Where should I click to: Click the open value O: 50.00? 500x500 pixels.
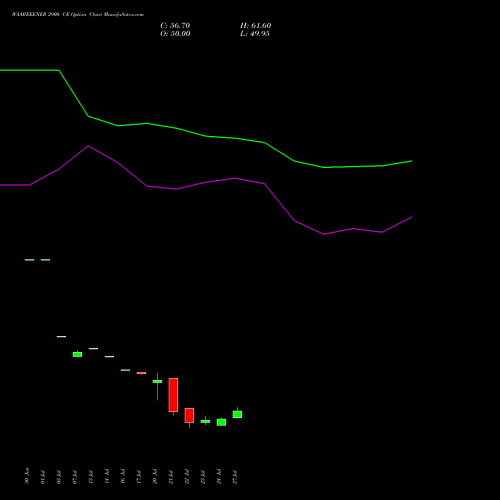pyautogui.click(x=175, y=34)
